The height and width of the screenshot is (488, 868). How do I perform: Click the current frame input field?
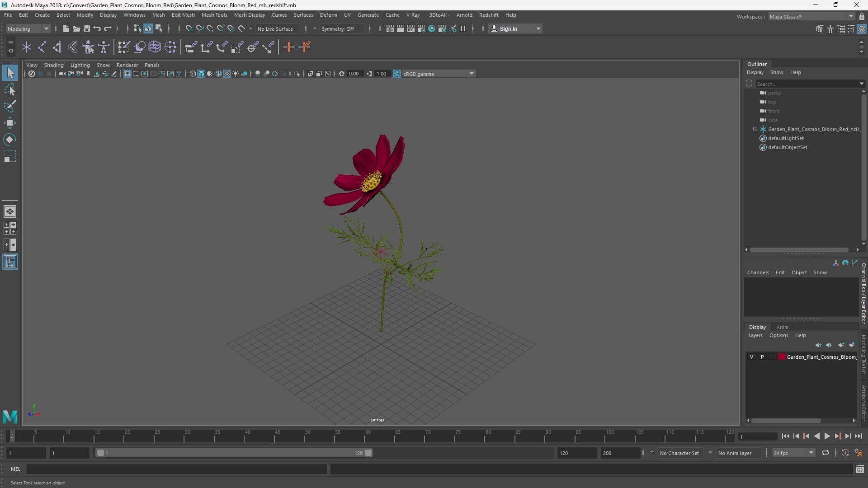click(x=757, y=436)
